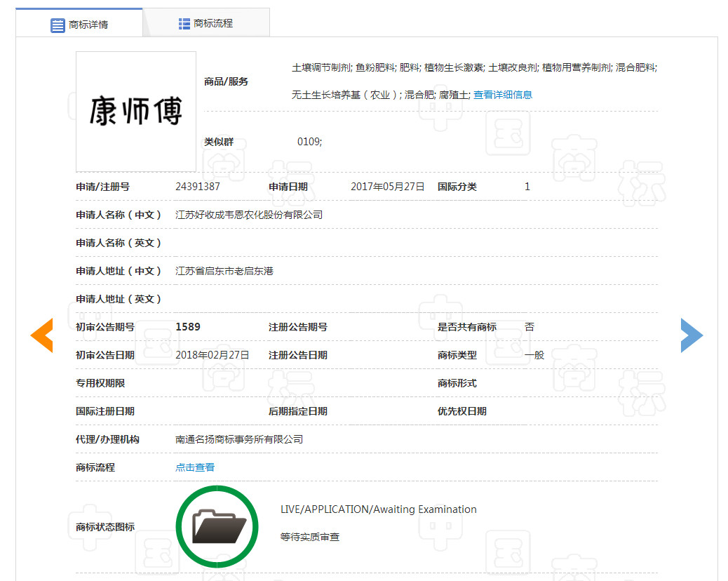Go to previous trademark with orange arrow
This screenshot has height=581, width=728.
click(42, 335)
